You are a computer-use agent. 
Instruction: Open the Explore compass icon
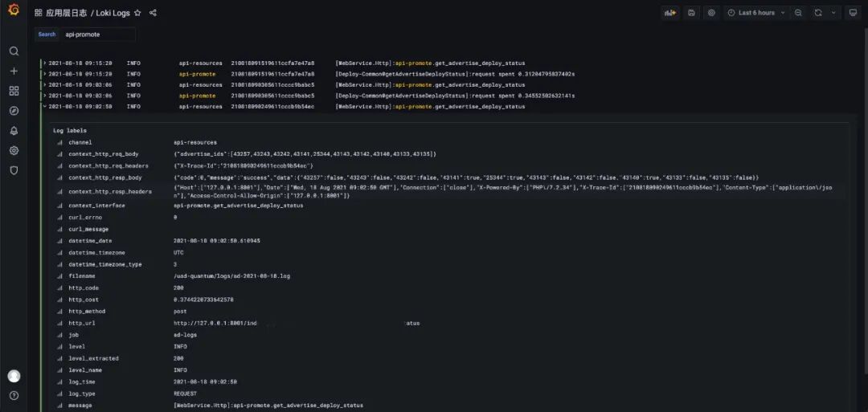tap(14, 111)
